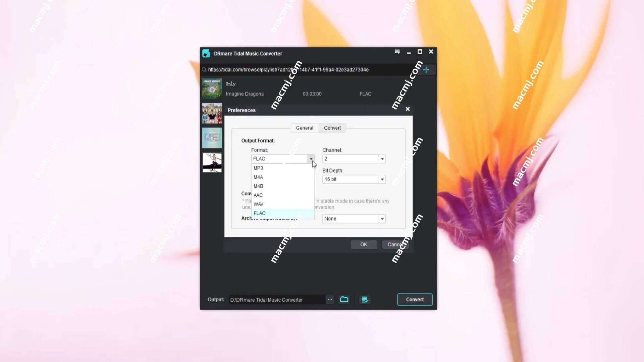Click the three-dots browse output path button
The height and width of the screenshot is (362, 644).
point(330,299)
